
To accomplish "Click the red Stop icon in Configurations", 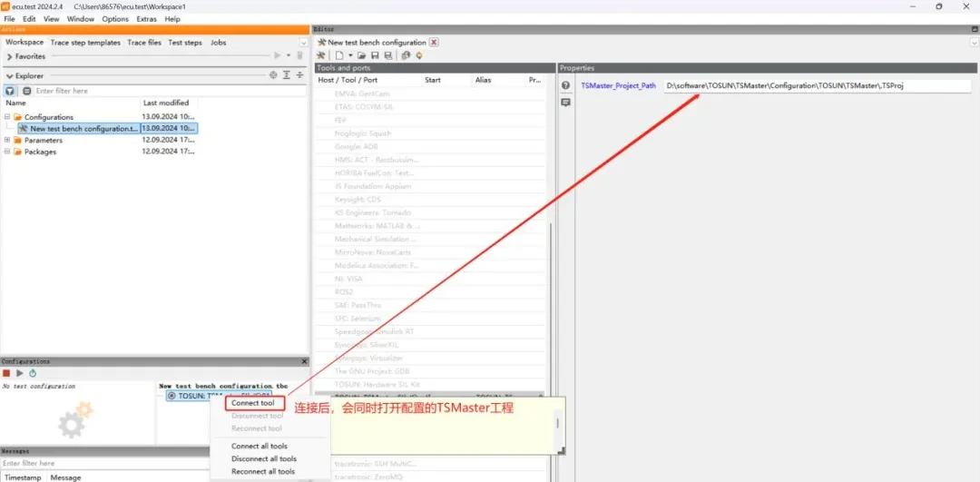I will (x=6, y=373).
